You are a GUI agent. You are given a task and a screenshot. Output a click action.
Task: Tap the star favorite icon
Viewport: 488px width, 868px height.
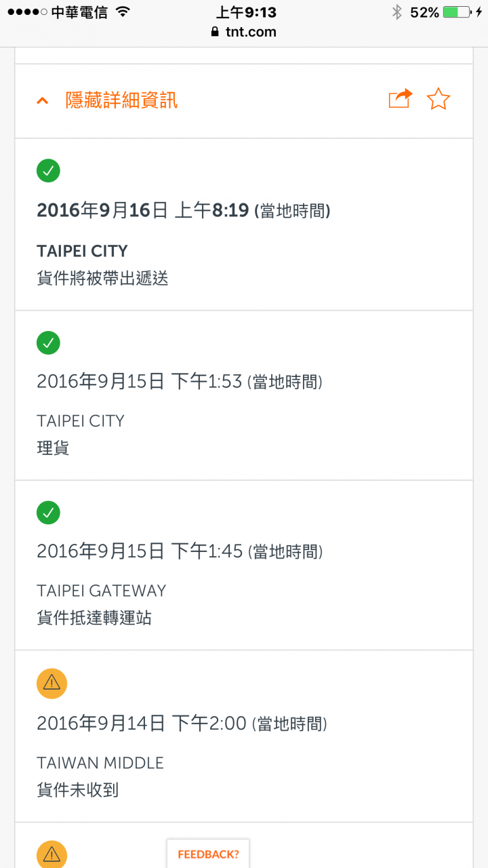(439, 100)
